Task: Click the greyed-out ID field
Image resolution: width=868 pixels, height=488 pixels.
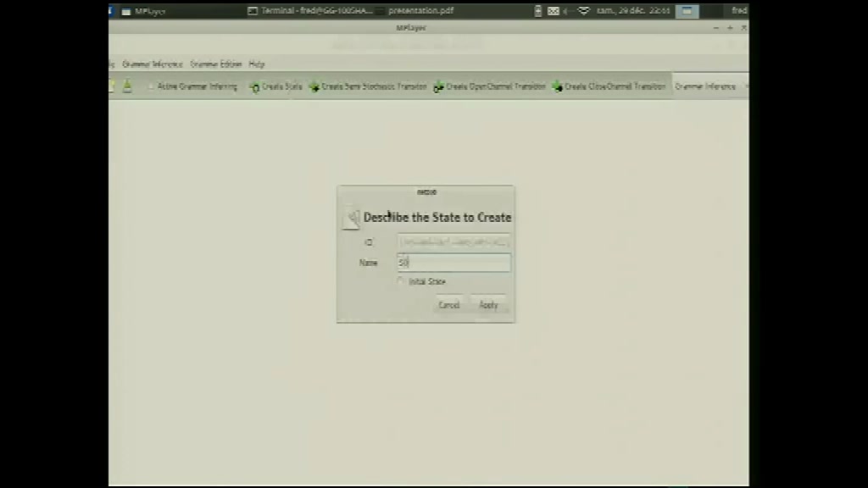Action: click(454, 241)
